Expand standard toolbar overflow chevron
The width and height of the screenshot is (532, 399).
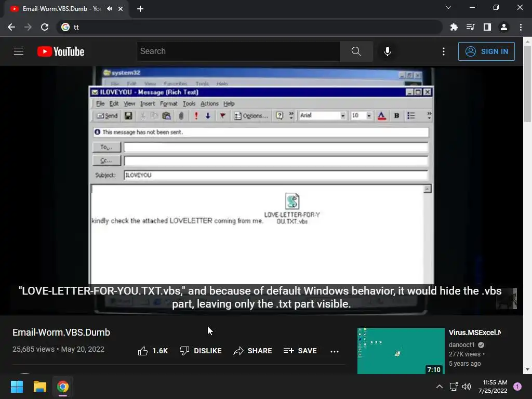click(x=291, y=116)
